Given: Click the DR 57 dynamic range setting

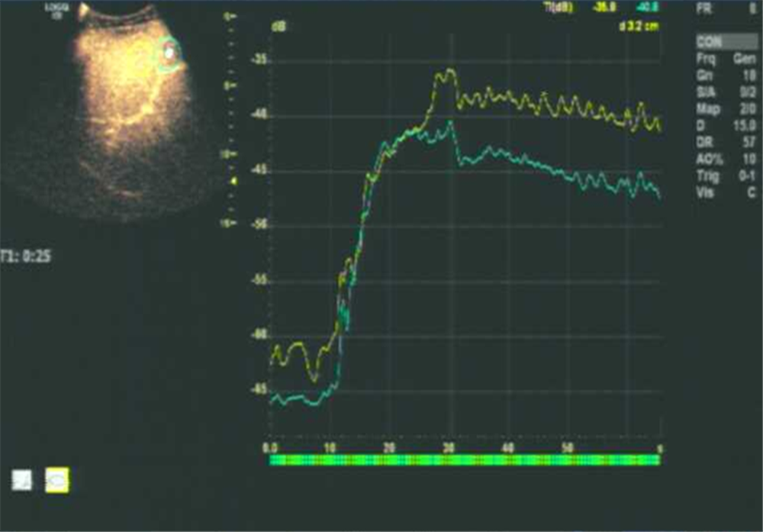Looking at the screenshot, I should [725, 142].
